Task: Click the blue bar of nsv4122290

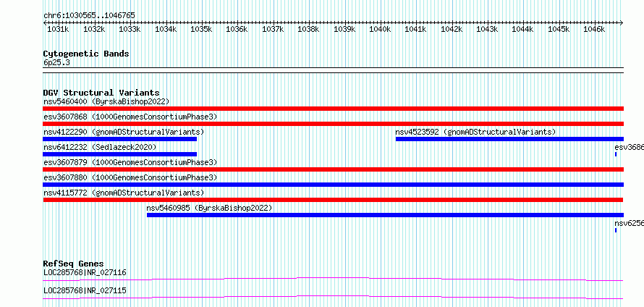Action: pos(119,139)
